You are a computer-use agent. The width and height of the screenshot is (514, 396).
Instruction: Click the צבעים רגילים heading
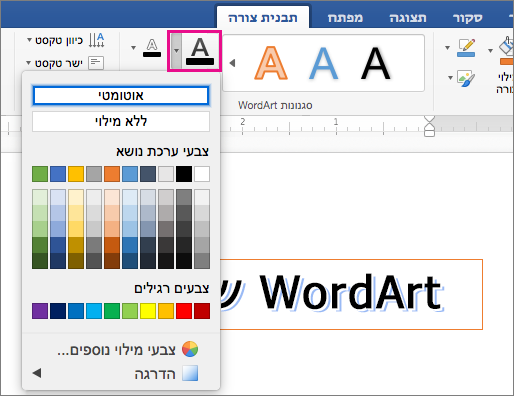[172, 289]
